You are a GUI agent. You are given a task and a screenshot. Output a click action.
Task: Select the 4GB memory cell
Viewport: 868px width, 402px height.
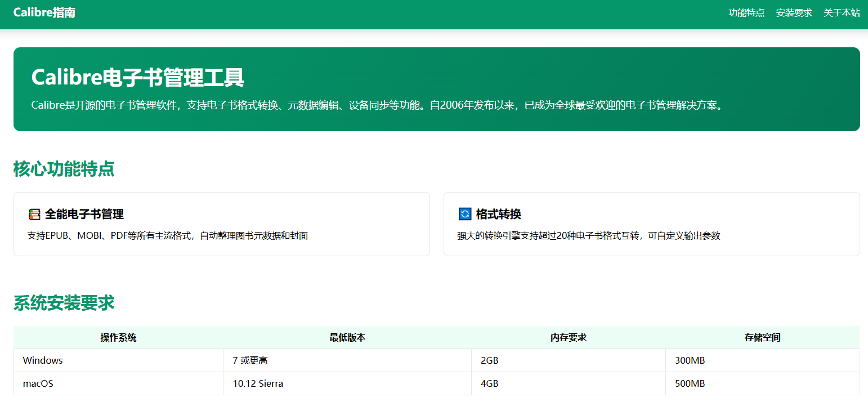569,383
